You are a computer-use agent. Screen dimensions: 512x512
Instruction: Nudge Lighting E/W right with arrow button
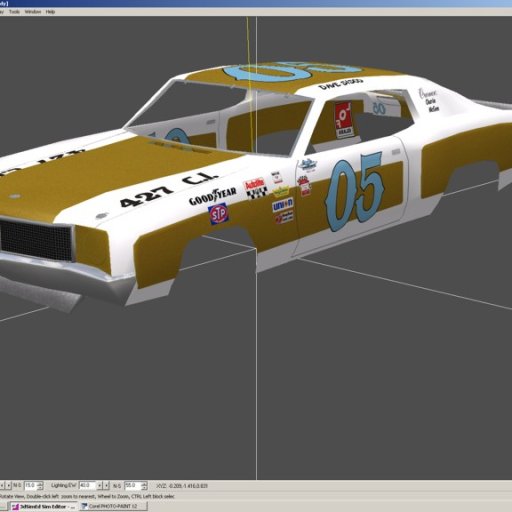106,485
